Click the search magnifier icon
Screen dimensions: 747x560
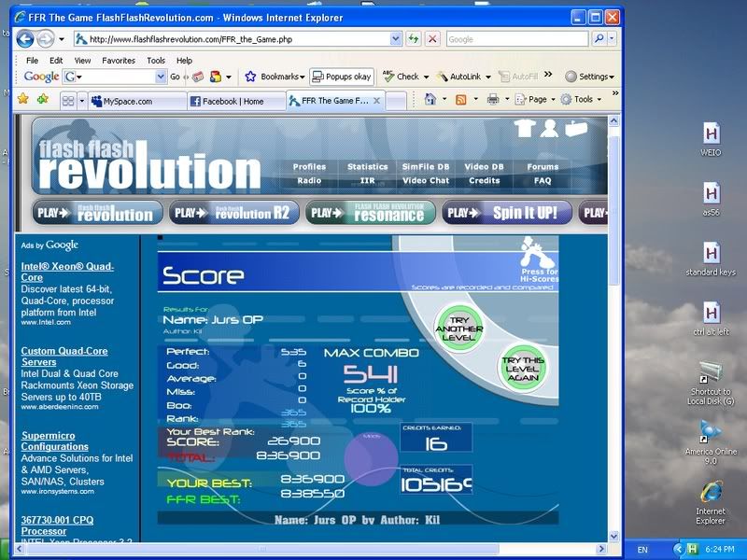pos(599,39)
